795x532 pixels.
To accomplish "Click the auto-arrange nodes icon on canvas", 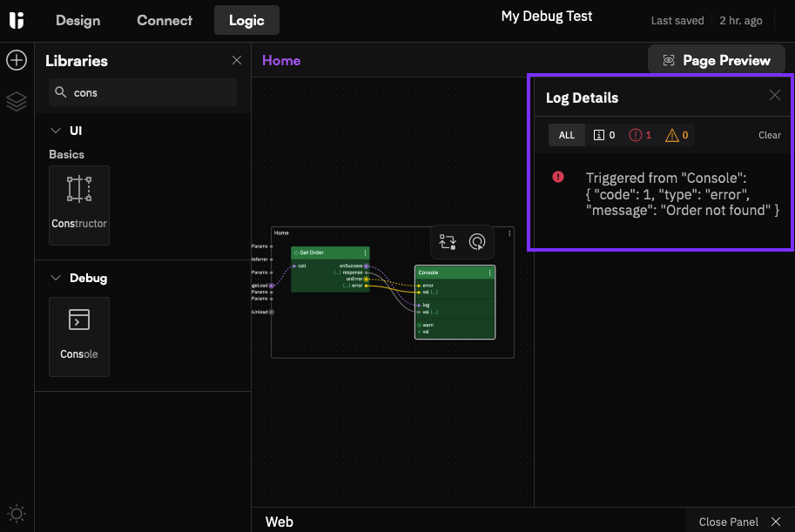I will [x=448, y=242].
